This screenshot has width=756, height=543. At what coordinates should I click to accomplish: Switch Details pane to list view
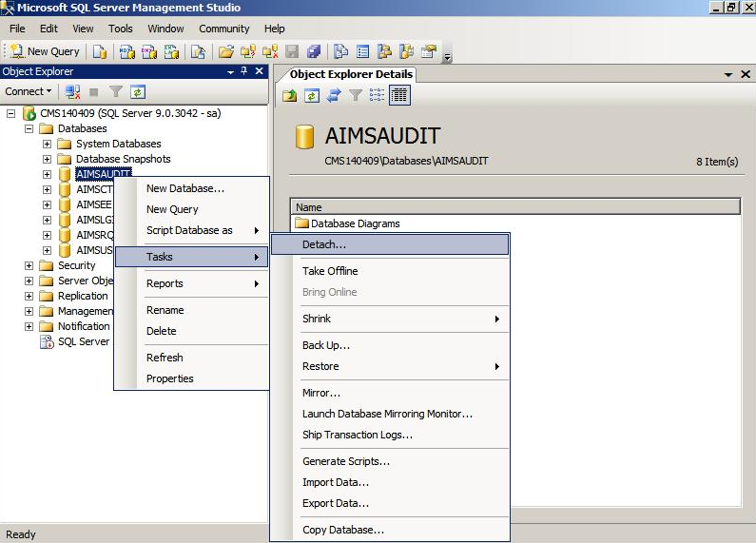pyautogui.click(x=377, y=95)
